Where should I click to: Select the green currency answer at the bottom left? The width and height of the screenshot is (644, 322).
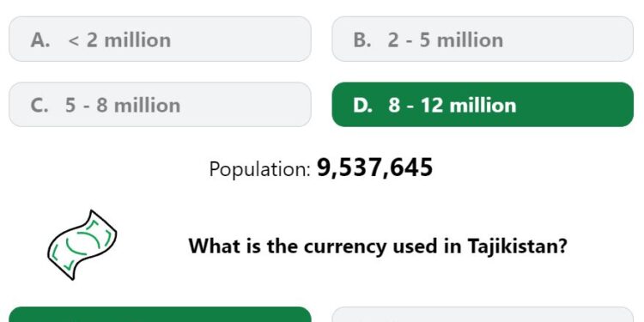(x=160, y=314)
